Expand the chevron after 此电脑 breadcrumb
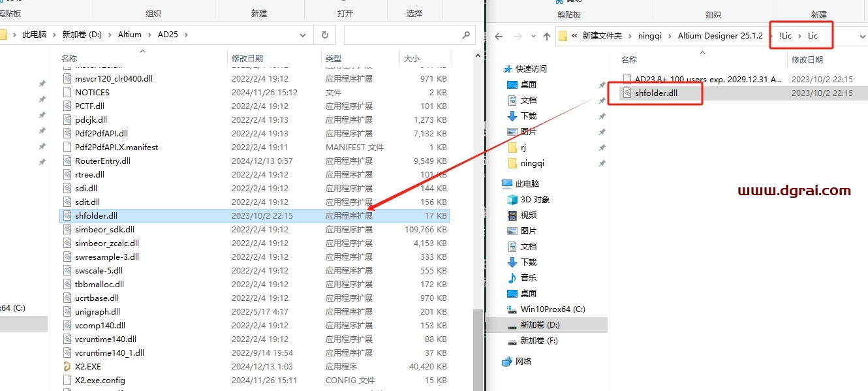Viewport: 868px width, 391px height. point(54,35)
